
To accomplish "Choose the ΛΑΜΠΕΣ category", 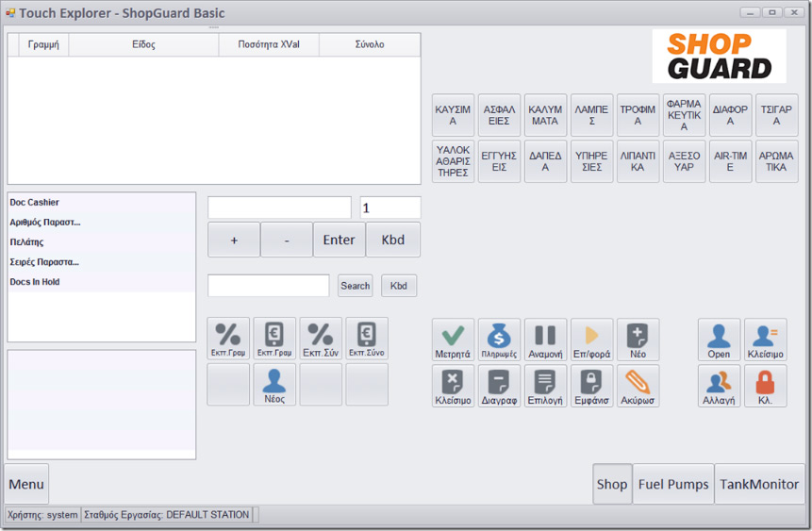I will click(x=592, y=115).
